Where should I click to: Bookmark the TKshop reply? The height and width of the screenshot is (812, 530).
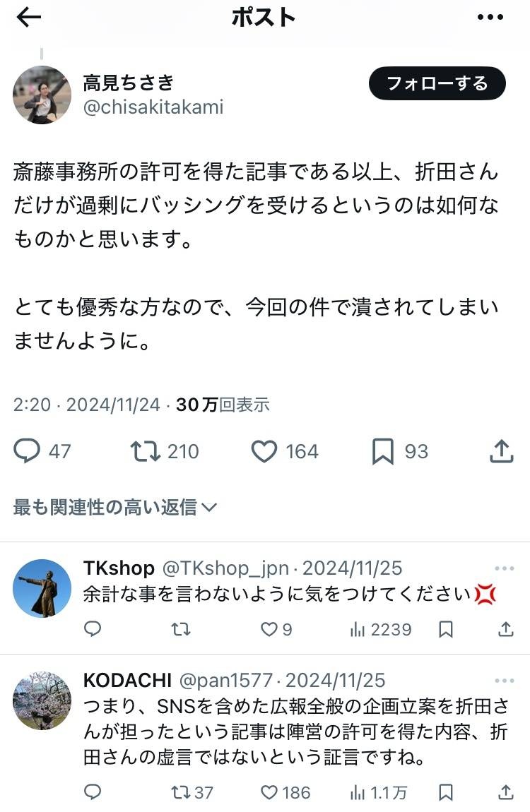click(x=446, y=629)
